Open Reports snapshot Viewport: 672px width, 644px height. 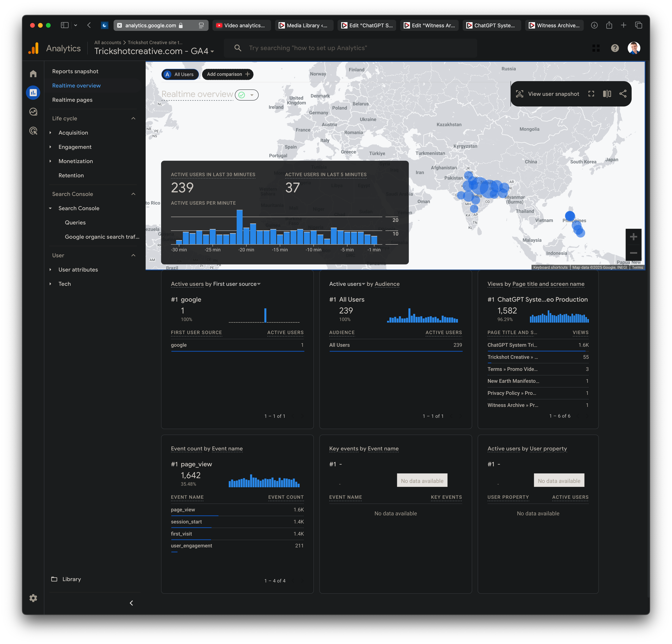(75, 71)
